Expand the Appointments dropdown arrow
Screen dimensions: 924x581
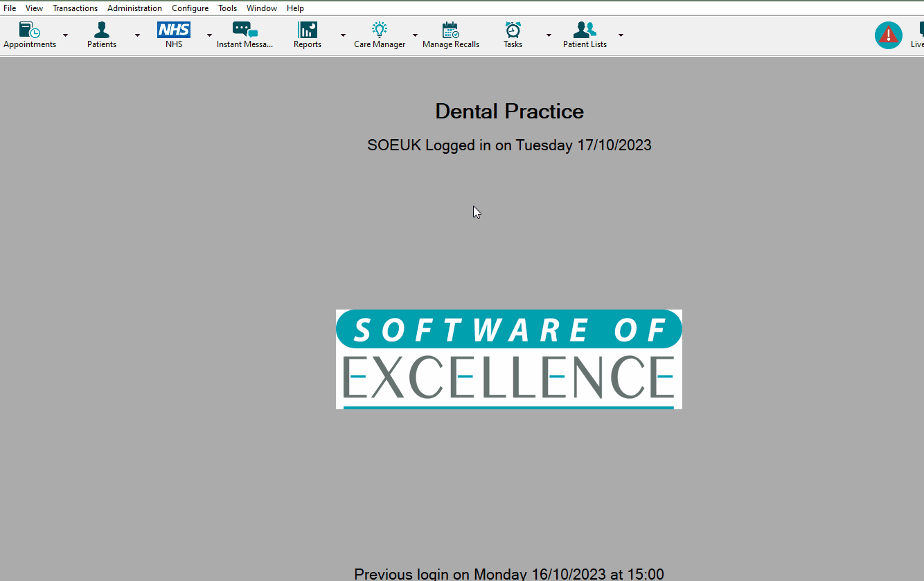click(x=66, y=35)
